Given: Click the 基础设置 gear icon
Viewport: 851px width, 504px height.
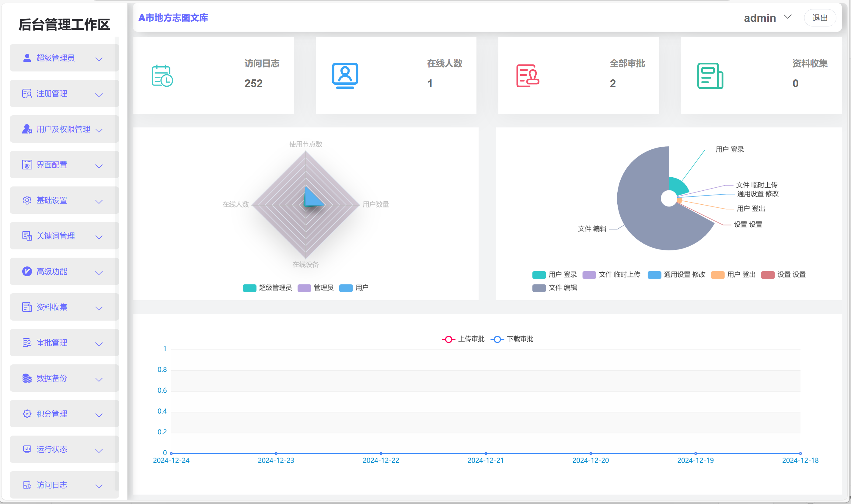Looking at the screenshot, I should [x=27, y=200].
